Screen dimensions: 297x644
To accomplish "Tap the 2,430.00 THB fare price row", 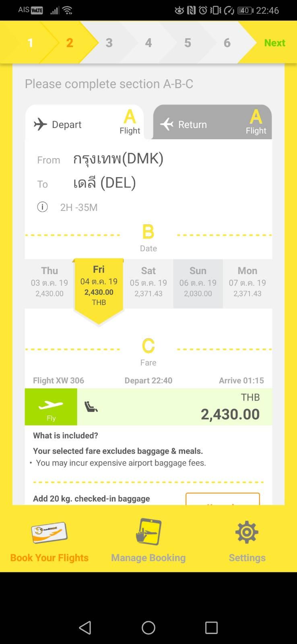I will [175, 407].
